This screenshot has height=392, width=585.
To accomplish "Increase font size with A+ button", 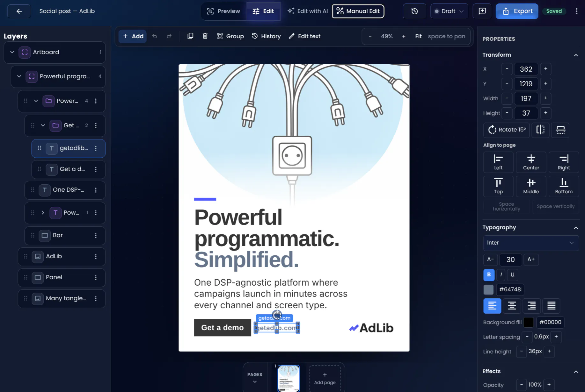I will point(531,260).
